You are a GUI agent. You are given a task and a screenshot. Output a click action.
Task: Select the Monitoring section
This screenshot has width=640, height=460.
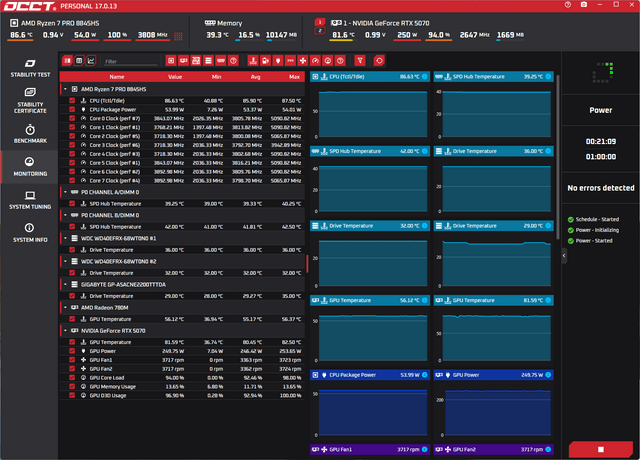click(30, 167)
